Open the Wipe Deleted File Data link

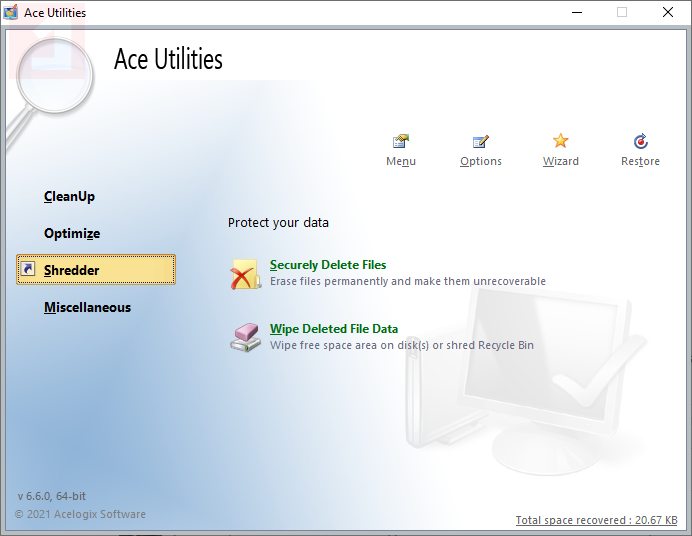[x=334, y=329]
